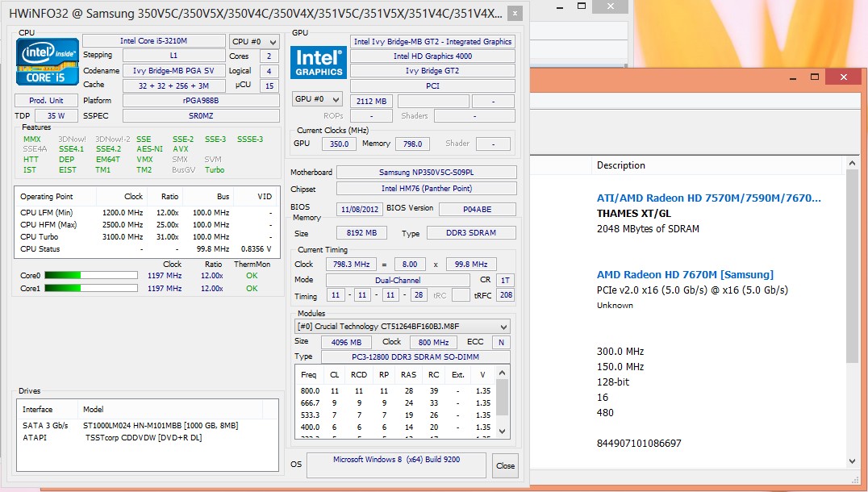The image size is (868, 492).
Task: Click the Samsung NP350V5C-S09PL motherboard field
Action: tap(426, 172)
